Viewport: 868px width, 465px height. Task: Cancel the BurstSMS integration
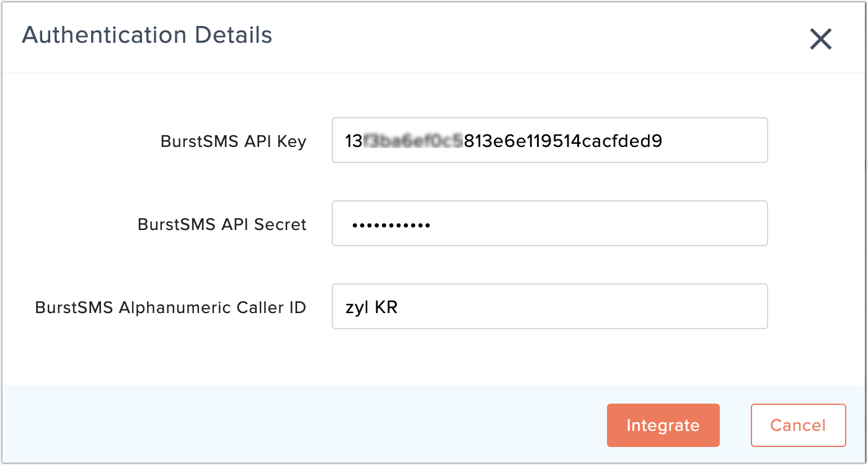pos(798,425)
